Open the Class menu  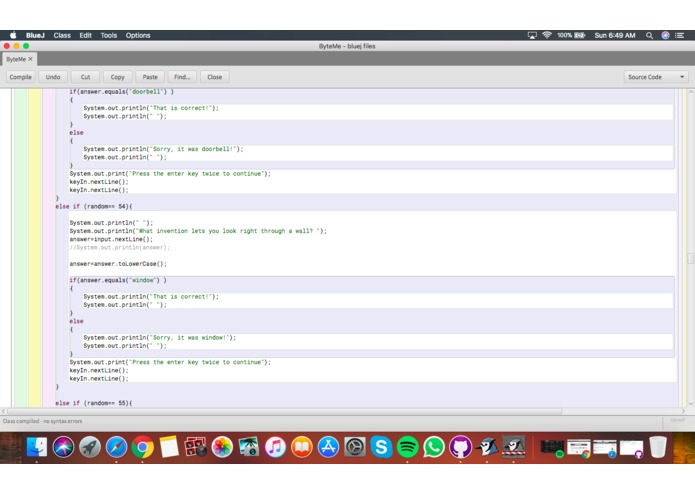[x=62, y=35]
